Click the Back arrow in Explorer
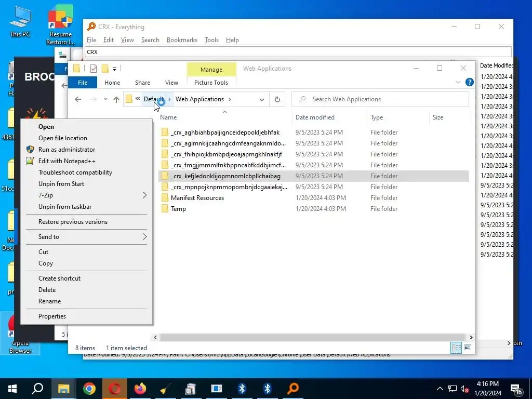532x399 pixels. click(78, 99)
